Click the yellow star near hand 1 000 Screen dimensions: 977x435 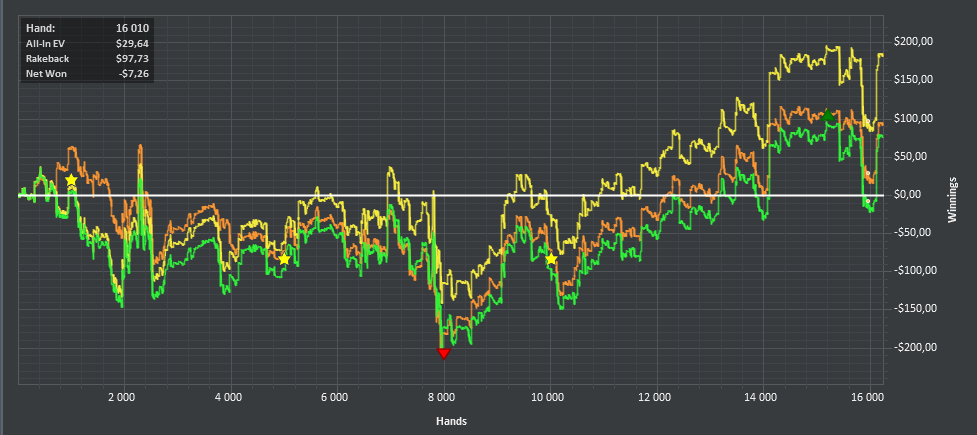tap(71, 180)
